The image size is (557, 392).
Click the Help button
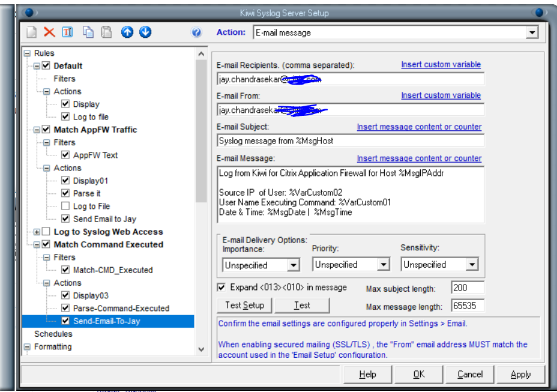point(367,374)
